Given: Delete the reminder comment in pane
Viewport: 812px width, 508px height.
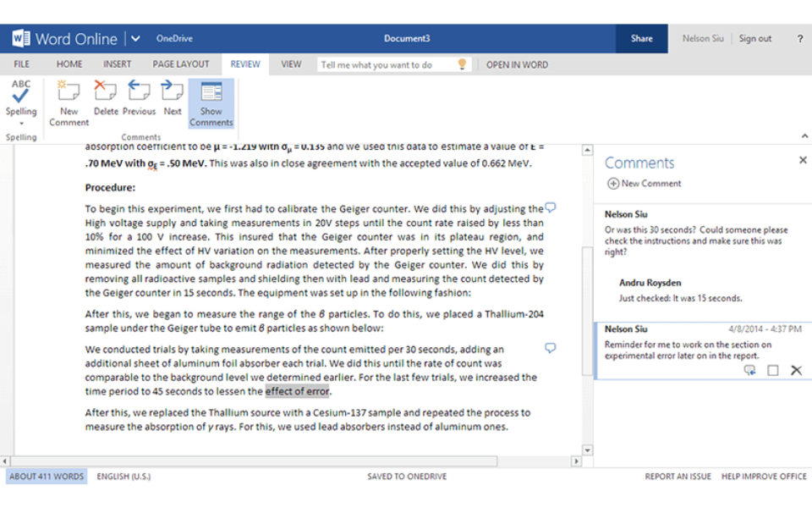Looking at the screenshot, I should point(796,370).
